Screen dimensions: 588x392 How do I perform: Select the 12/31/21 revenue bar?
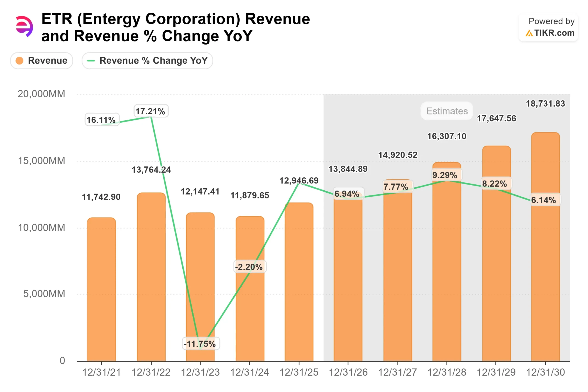[101, 288]
